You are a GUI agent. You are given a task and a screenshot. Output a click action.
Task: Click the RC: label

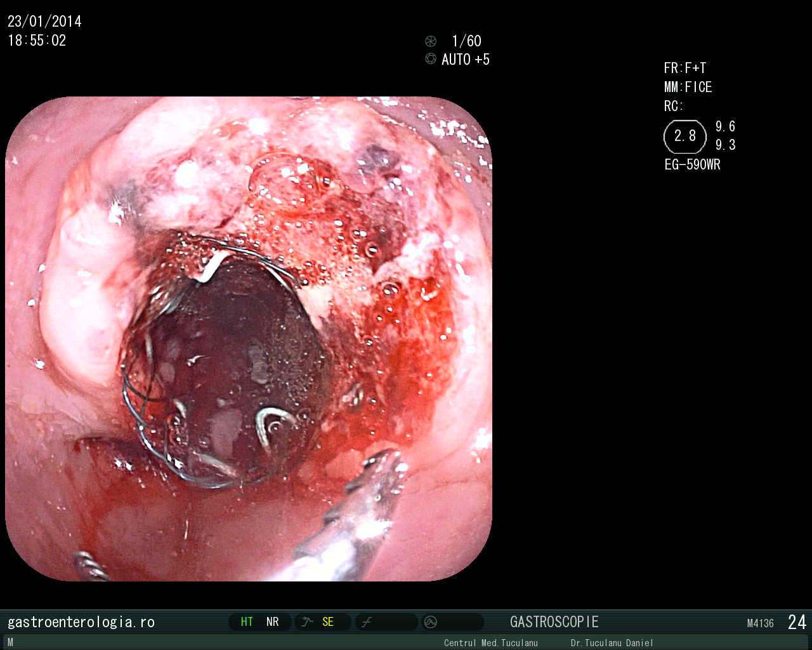coord(673,106)
